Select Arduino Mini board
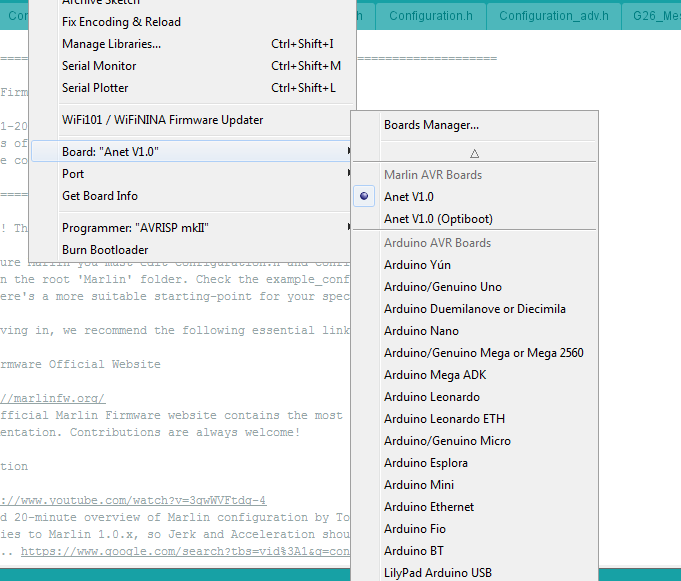Screen dimensions: 681x581 pos(474,485)
